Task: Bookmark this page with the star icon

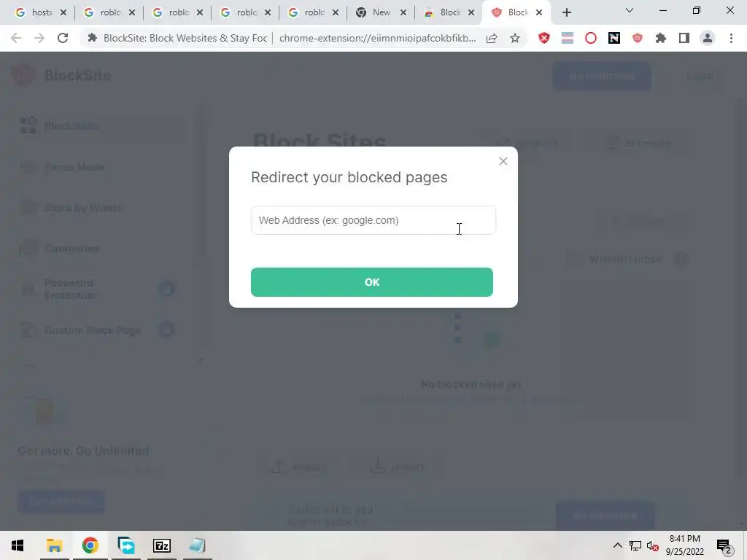Action: (x=515, y=38)
